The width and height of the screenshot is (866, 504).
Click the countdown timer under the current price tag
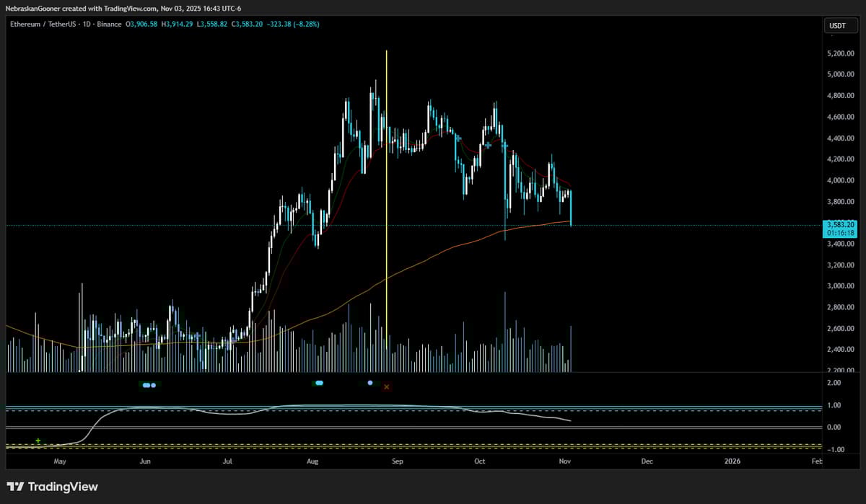840,234
